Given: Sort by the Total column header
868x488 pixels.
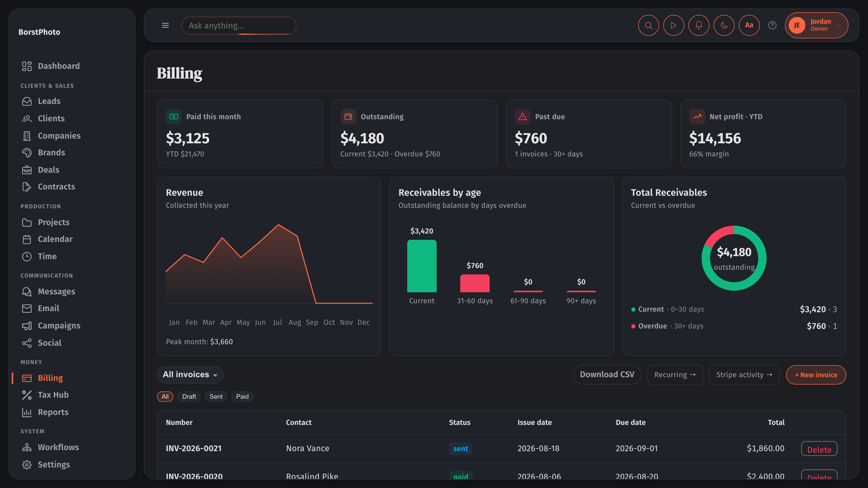Looking at the screenshot, I should [776, 422].
